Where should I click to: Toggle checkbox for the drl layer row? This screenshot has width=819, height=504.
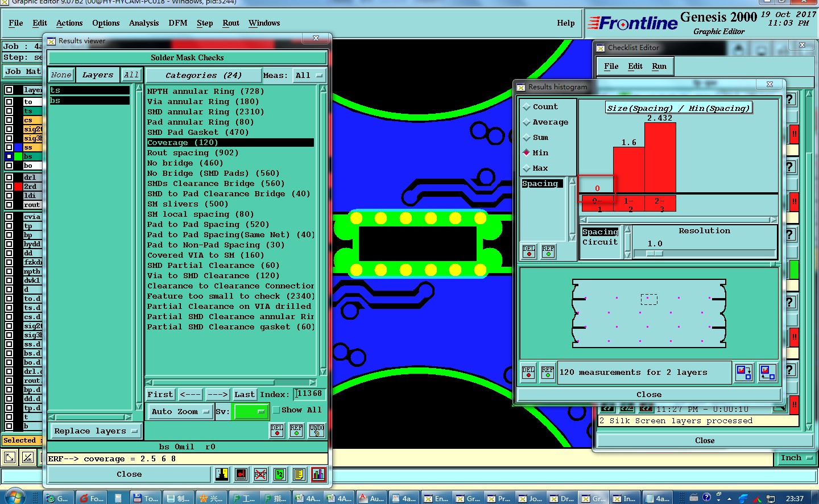pyautogui.click(x=9, y=177)
